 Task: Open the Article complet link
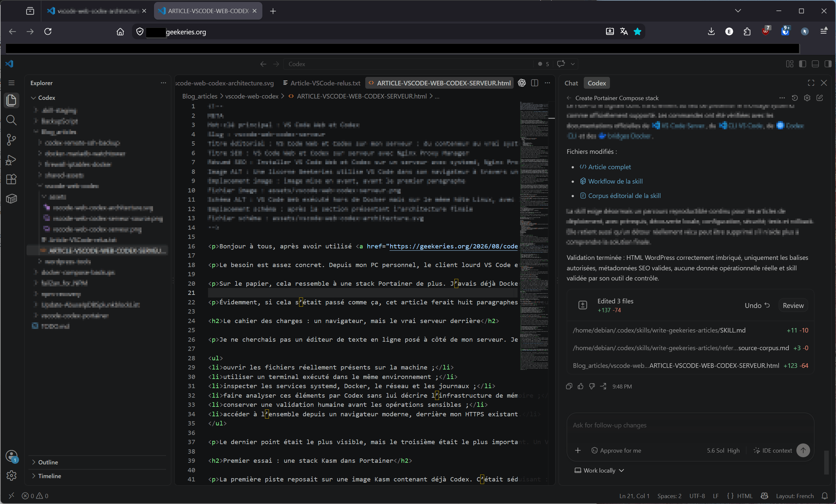coord(609,167)
